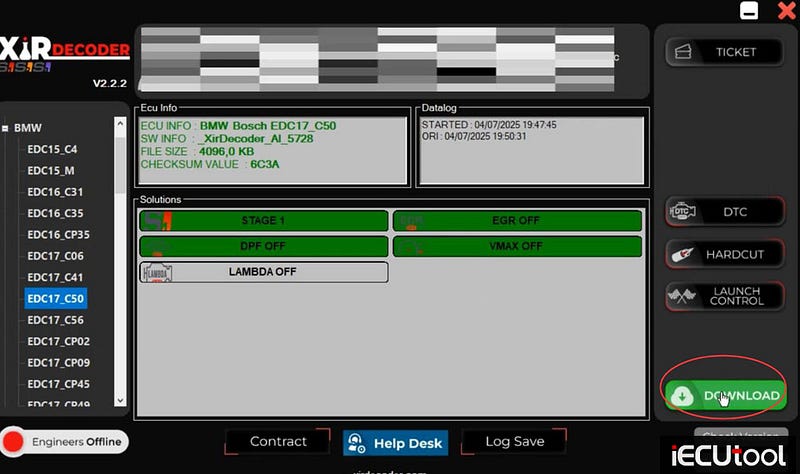The height and width of the screenshot is (474, 800).
Task: Collapse the BMW tree node
Action: click(x=5, y=128)
